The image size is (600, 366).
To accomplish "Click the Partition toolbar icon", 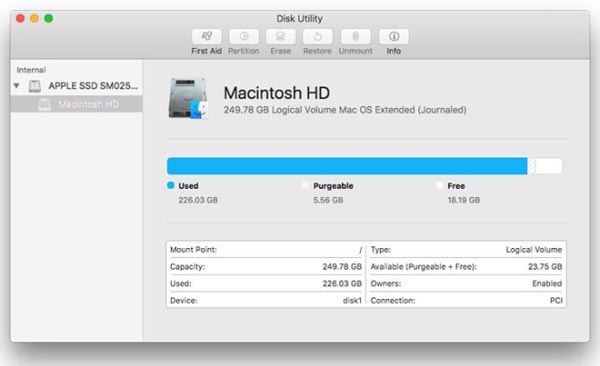I will click(244, 37).
